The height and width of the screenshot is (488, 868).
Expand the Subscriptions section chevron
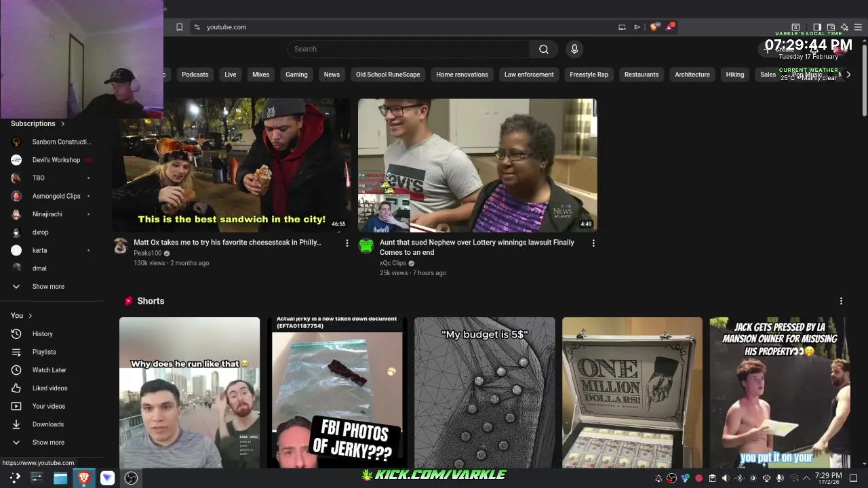tap(62, 124)
